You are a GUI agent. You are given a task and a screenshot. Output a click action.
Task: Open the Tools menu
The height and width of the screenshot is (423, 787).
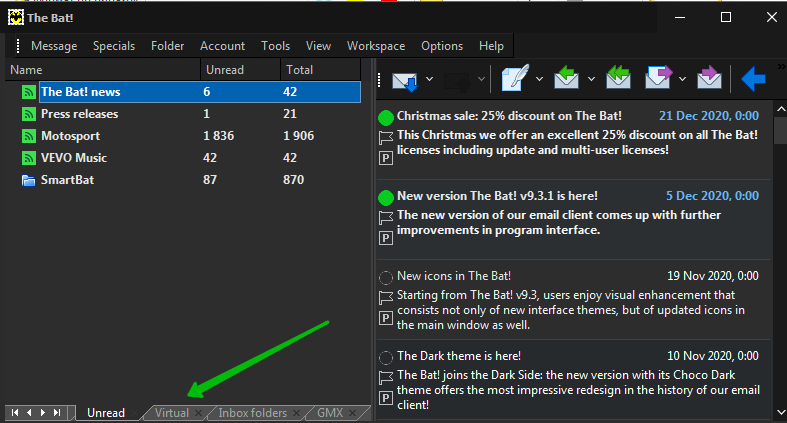[x=276, y=46]
